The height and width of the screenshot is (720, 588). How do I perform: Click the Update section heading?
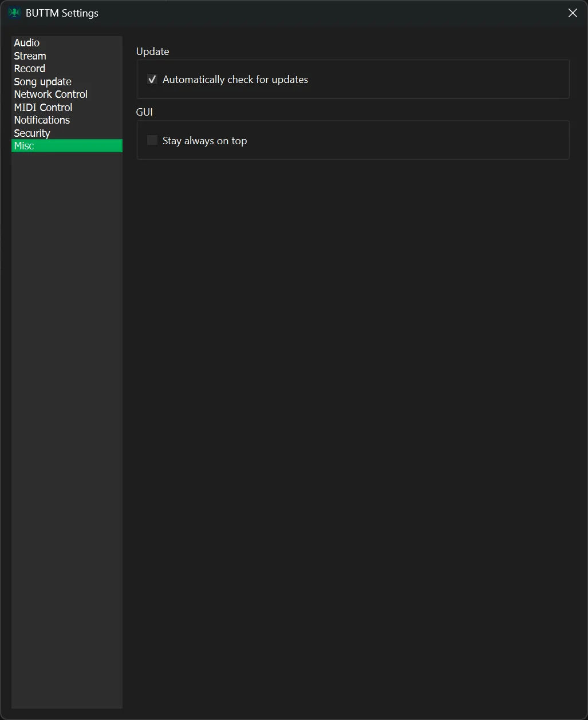pyautogui.click(x=152, y=51)
